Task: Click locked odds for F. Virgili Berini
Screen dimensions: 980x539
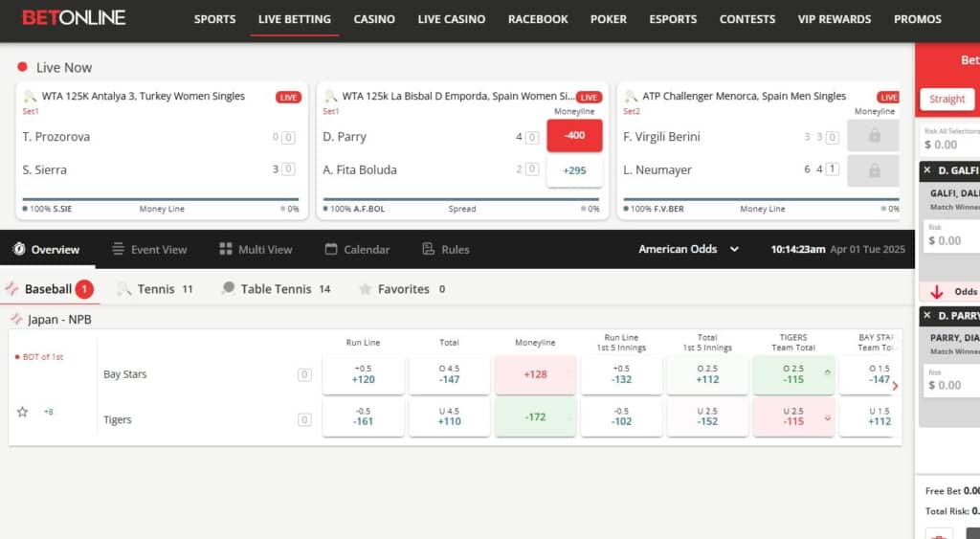Action: (874, 136)
